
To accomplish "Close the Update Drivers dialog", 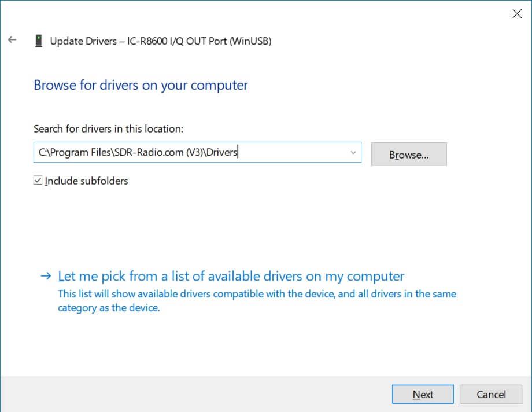I will pos(517,13).
